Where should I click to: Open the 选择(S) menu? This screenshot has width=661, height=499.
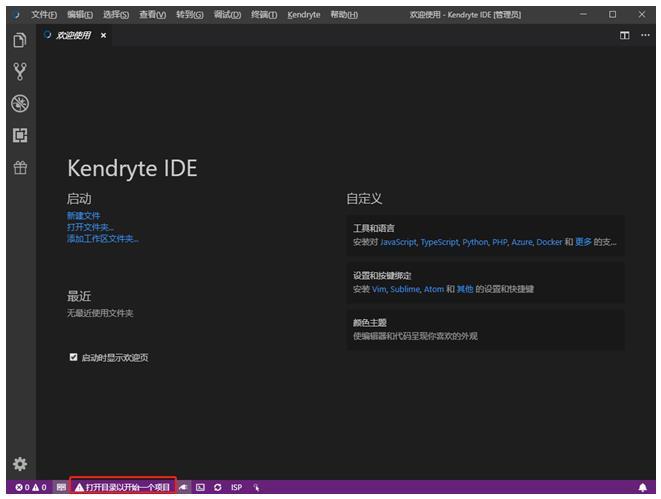116,15
